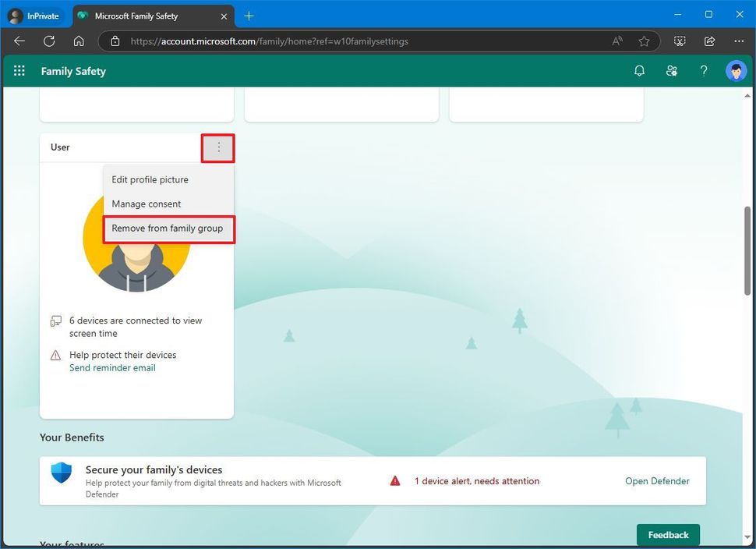
Task: Open the InPrivate profile menu
Action: tap(34, 16)
